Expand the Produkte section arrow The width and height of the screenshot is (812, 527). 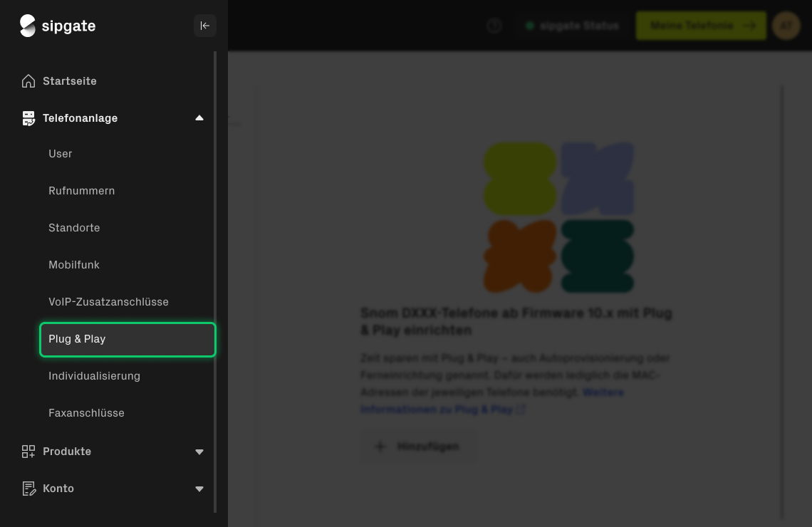[x=199, y=452]
